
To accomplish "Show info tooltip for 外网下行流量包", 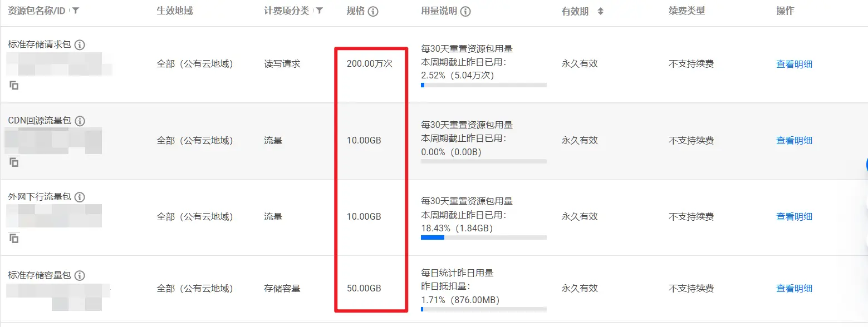I will tap(80, 197).
